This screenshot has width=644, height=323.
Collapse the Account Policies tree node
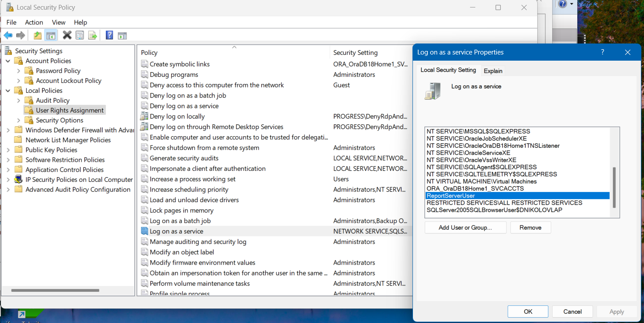(8, 61)
